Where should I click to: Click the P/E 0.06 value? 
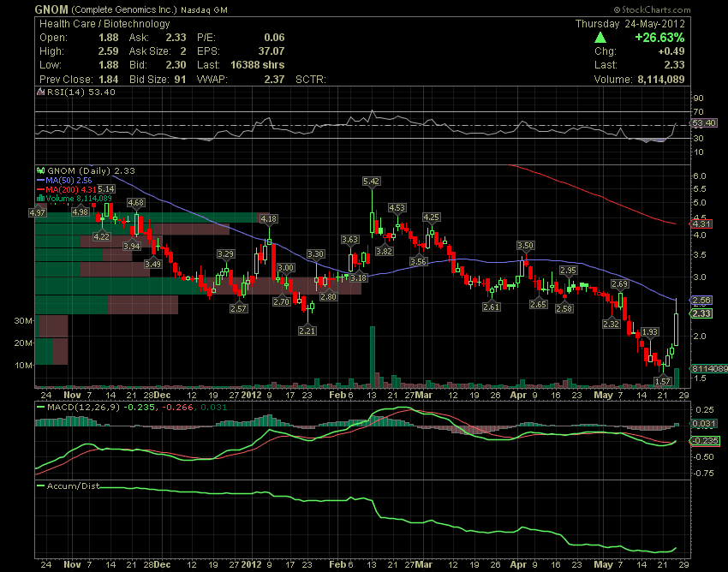tap(274, 37)
